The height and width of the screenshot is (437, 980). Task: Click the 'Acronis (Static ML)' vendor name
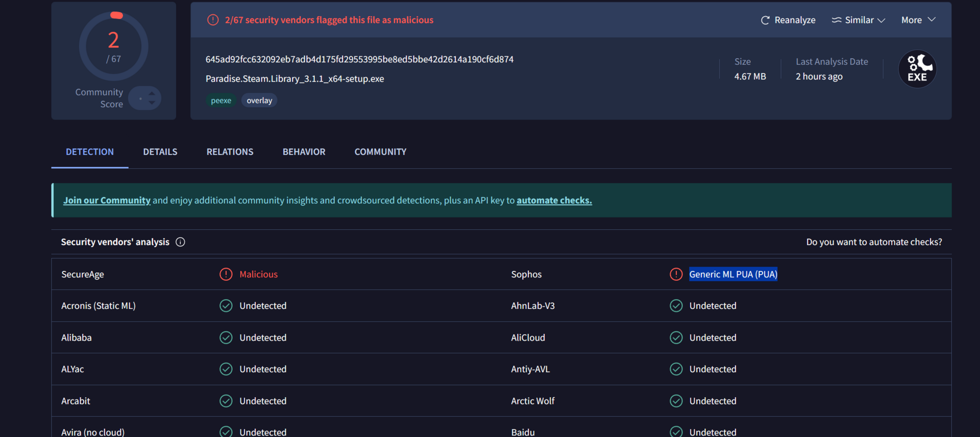(99, 306)
